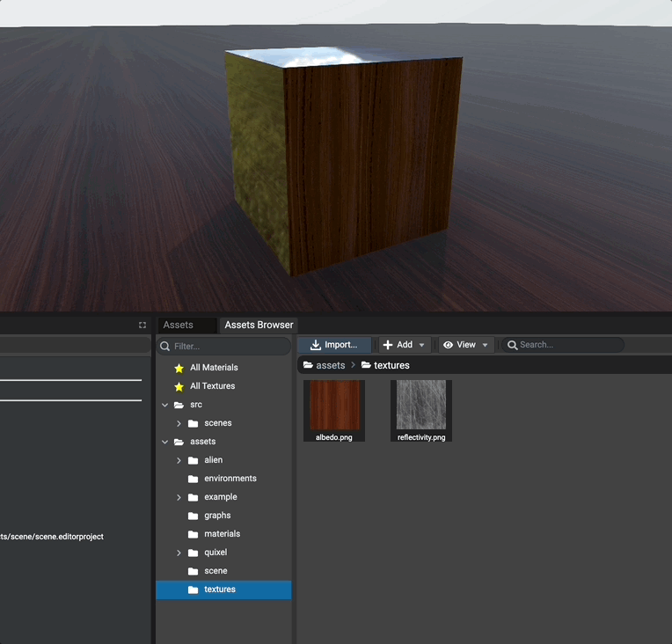
Task: Click the albedo.png file name
Action: [x=334, y=437]
